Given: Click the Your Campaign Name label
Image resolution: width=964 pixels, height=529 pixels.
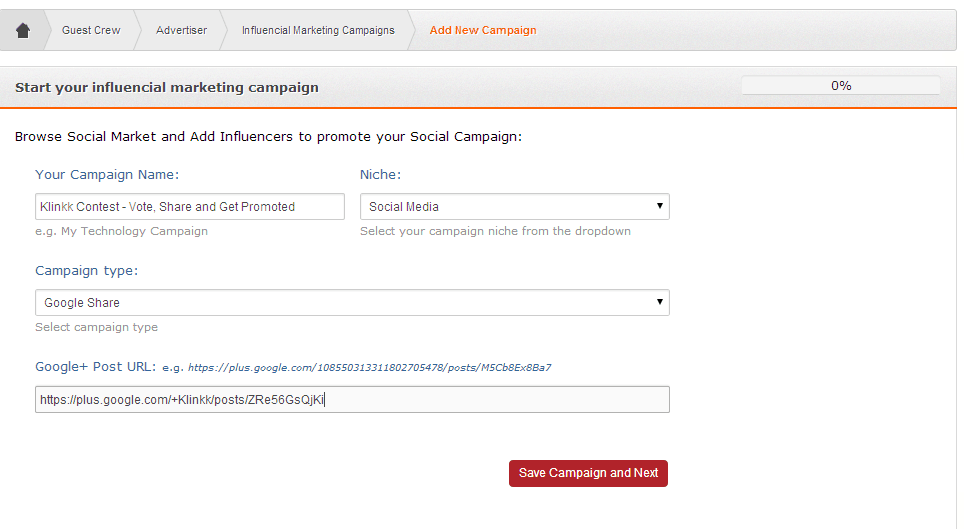Looking at the screenshot, I should point(107,175).
